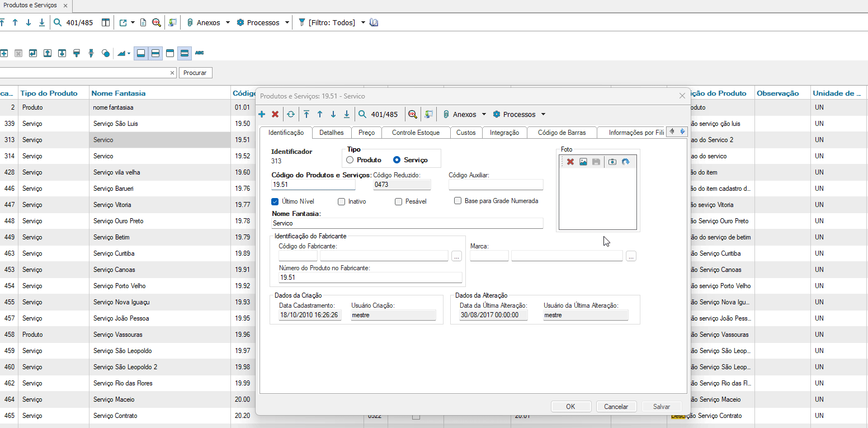Check the Inativo checkbox
Viewport: 868px width, 428px height.
pos(341,201)
